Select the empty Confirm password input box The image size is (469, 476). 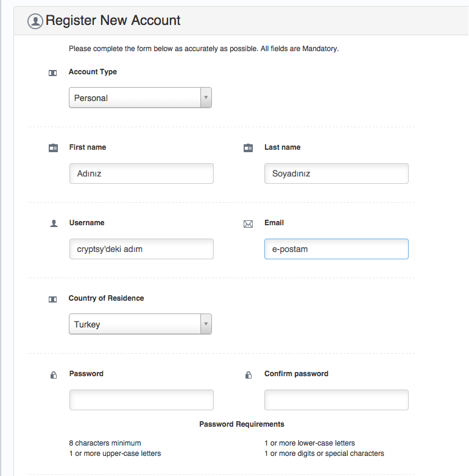coord(336,400)
